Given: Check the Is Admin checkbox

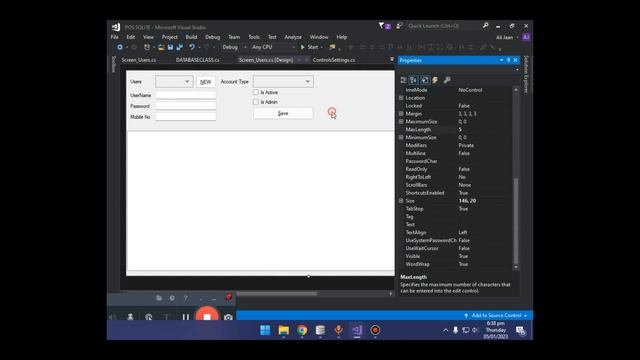Looking at the screenshot, I should tap(256, 102).
